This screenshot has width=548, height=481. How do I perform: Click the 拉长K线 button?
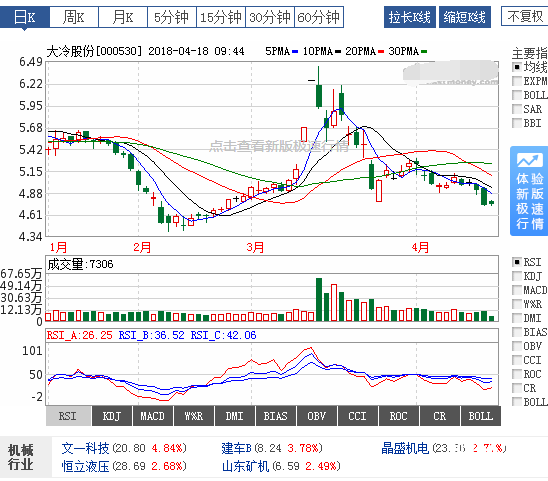[x=410, y=17]
